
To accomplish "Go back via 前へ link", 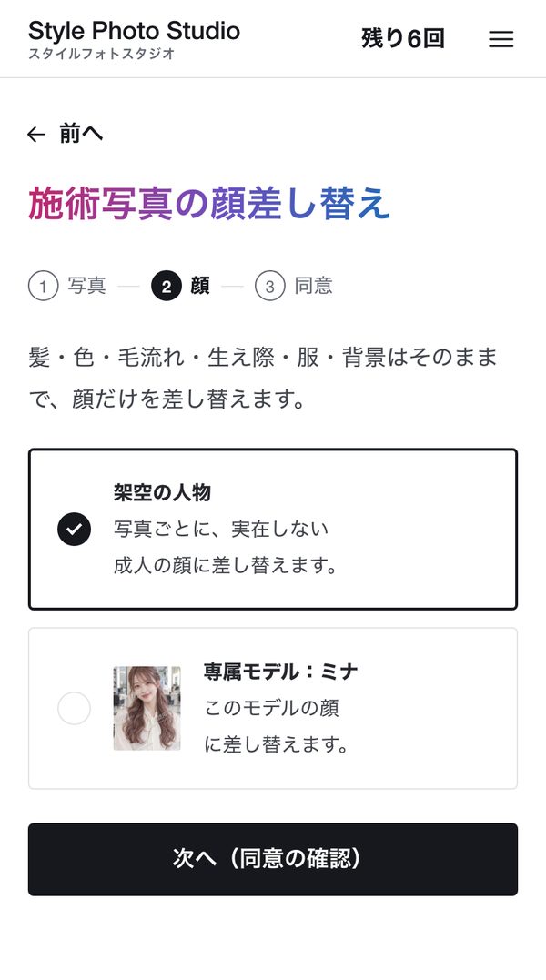I will tap(66, 135).
